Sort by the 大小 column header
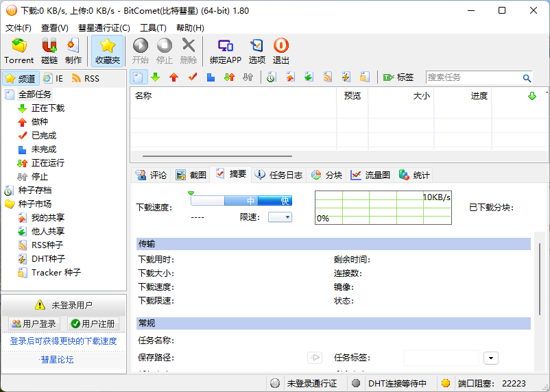550x392 pixels. click(x=401, y=96)
